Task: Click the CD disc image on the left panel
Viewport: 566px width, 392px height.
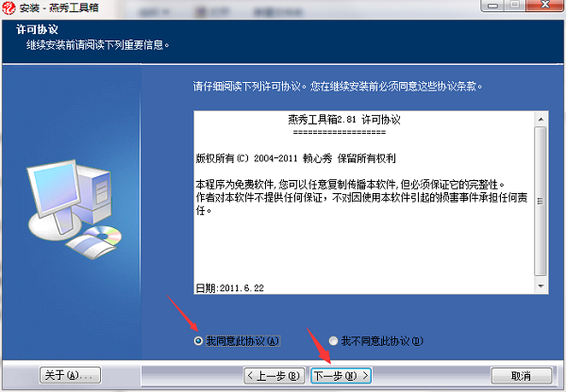Action: (x=103, y=236)
